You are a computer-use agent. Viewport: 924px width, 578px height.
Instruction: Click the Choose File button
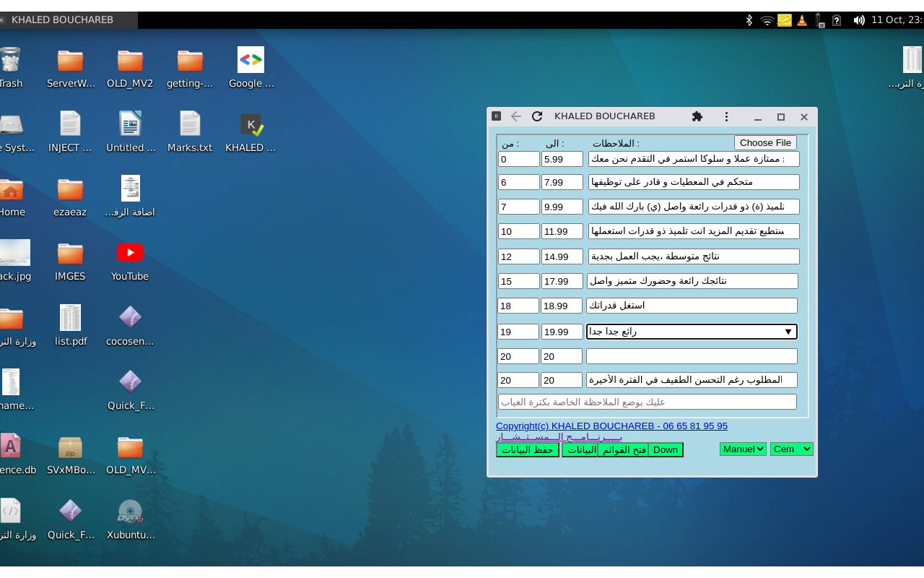point(765,143)
